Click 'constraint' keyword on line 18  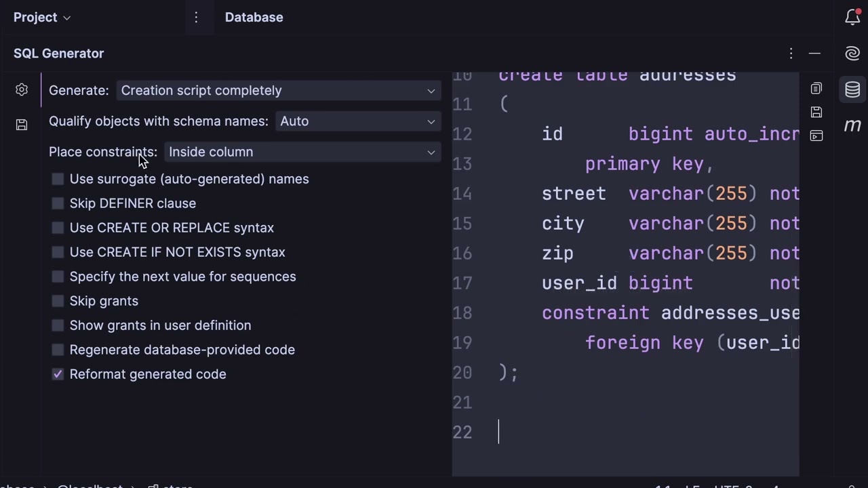click(x=595, y=313)
